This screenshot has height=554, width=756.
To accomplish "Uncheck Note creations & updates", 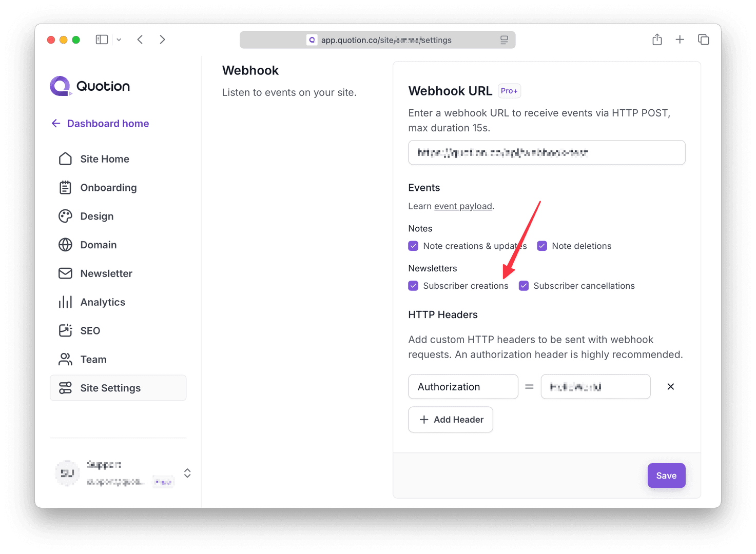I will pos(413,246).
